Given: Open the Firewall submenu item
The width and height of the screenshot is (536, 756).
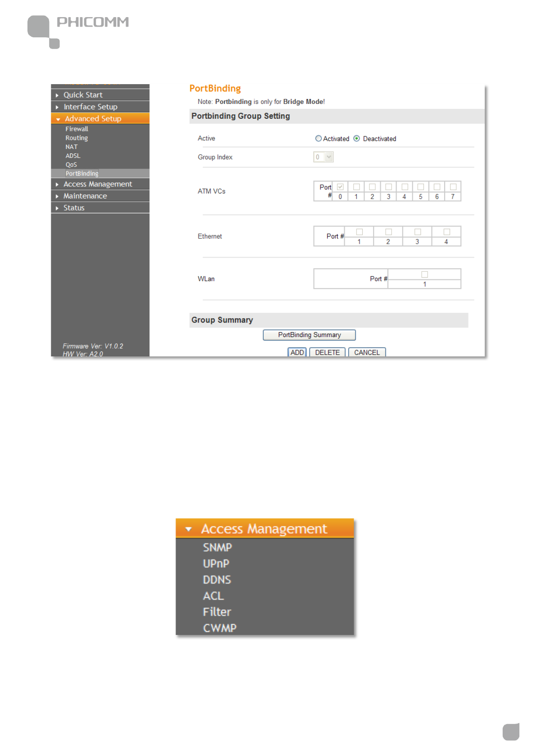Looking at the screenshot, I should click(77, 129).
